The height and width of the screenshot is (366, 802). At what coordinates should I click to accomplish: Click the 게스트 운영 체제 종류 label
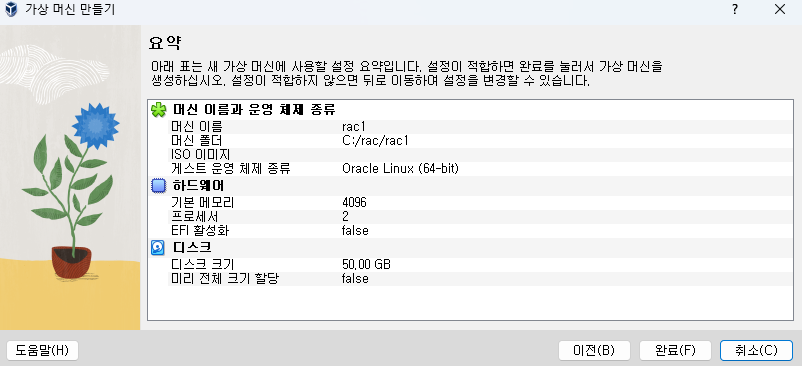[231, 169]
